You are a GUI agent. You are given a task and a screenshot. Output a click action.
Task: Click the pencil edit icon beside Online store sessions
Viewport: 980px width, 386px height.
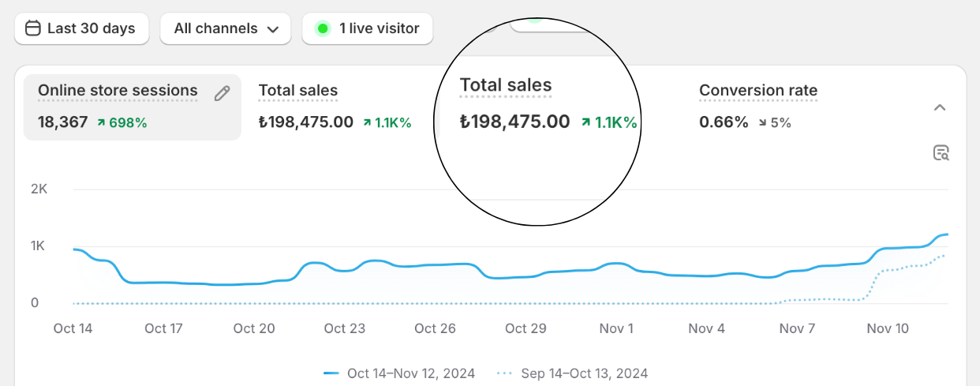pyautogui.click(x=223, y=93)
